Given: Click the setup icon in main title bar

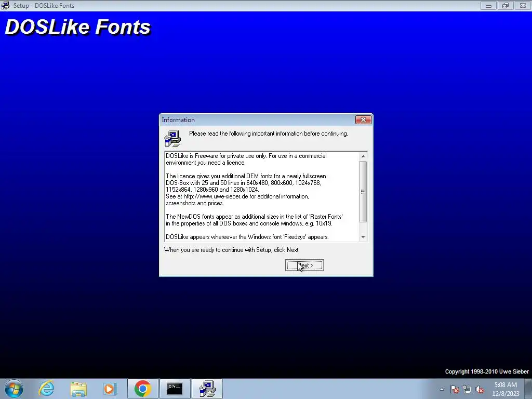Looking at the screenshot, I should tap(5, 5).
